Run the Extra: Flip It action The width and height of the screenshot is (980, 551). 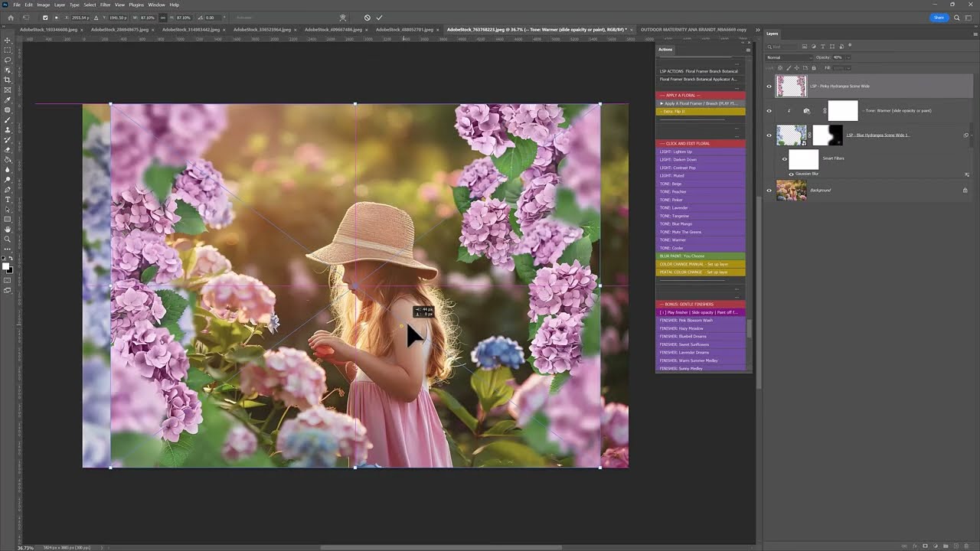(x=701, y=112)
